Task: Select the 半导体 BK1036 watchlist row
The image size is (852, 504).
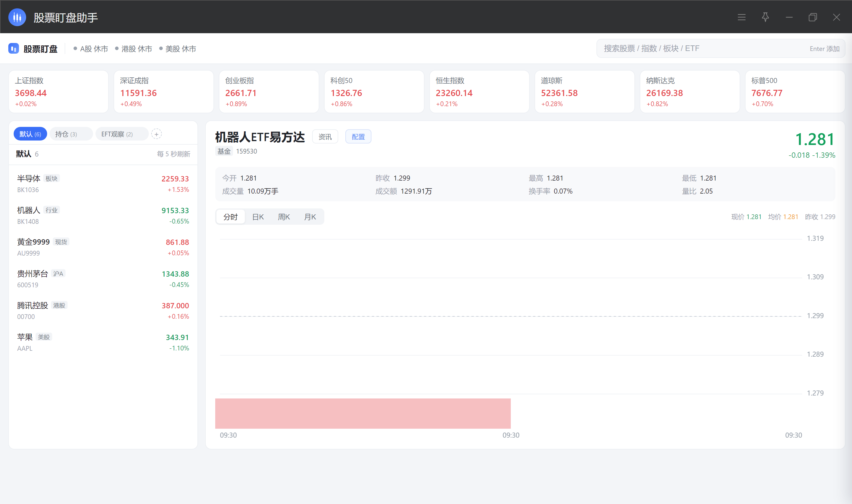Action: coord(103,184)
